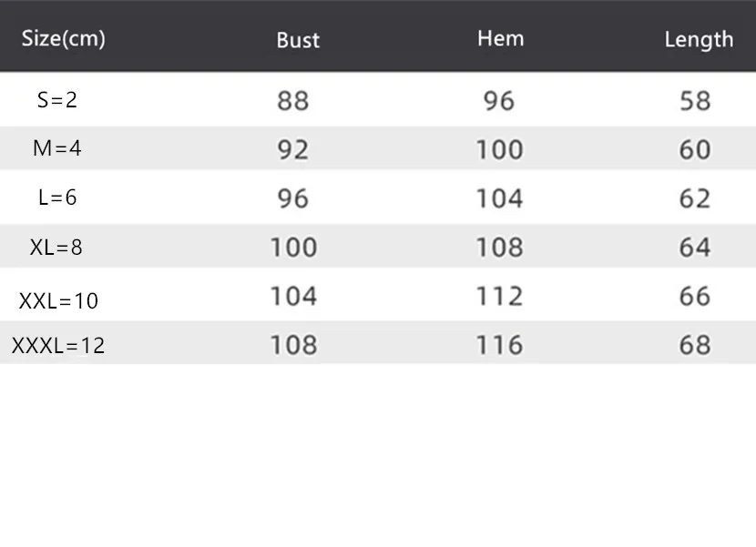This screenshot has height=547, width=756.
Task: Select length value 58 in S row
Action: click(695, 100)
